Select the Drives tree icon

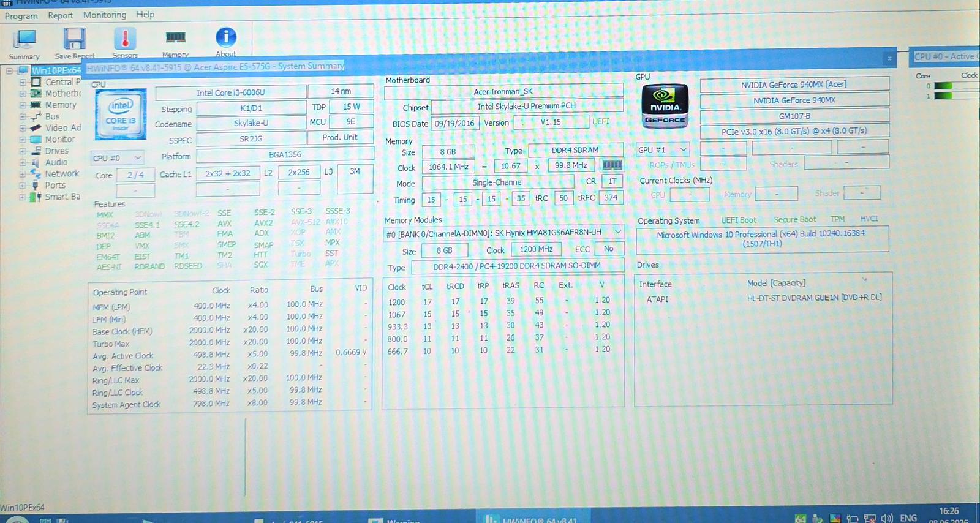pyautogui.click(x=36, y=151)
